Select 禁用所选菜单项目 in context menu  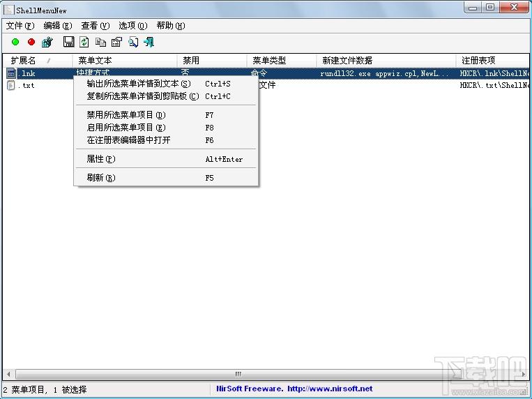pos(166,115)
